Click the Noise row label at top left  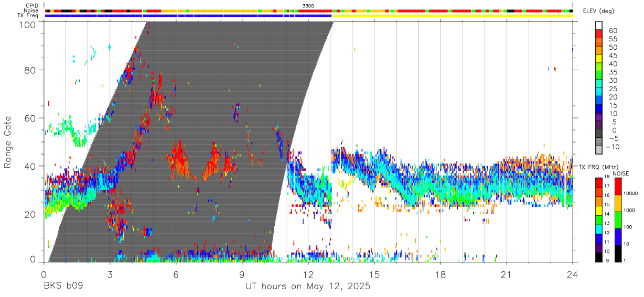(32, 10)
